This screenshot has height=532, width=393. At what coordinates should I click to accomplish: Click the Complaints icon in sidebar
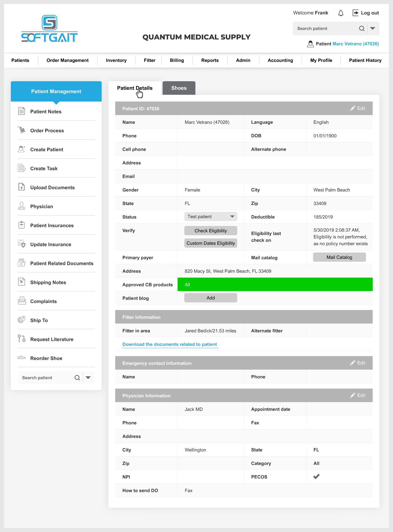point(22,301)
